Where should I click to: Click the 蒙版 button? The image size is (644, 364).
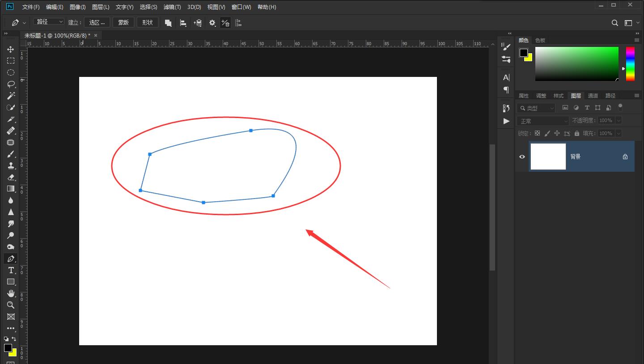123,22
